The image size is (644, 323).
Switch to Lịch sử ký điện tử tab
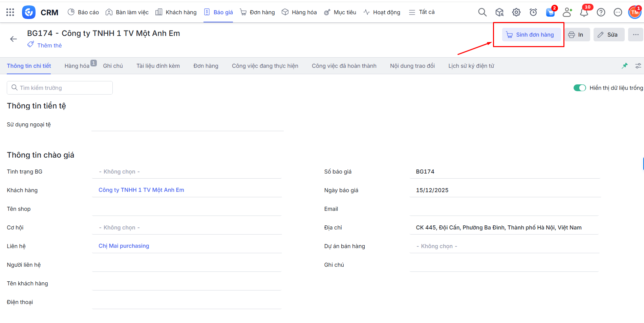pos(471,66)
